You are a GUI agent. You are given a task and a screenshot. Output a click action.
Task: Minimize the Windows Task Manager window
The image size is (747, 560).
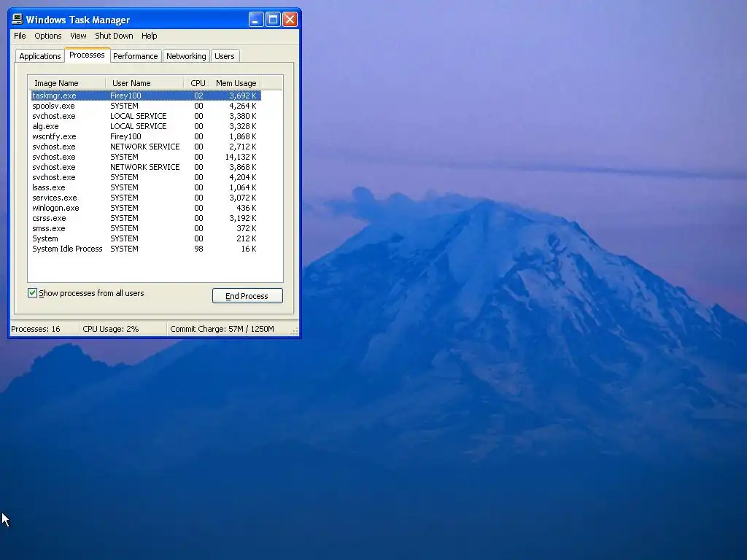[x=256, y=20]
